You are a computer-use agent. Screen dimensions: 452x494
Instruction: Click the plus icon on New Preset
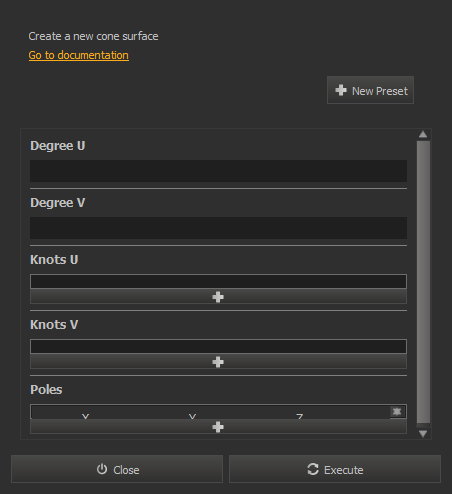coord(341,90)
